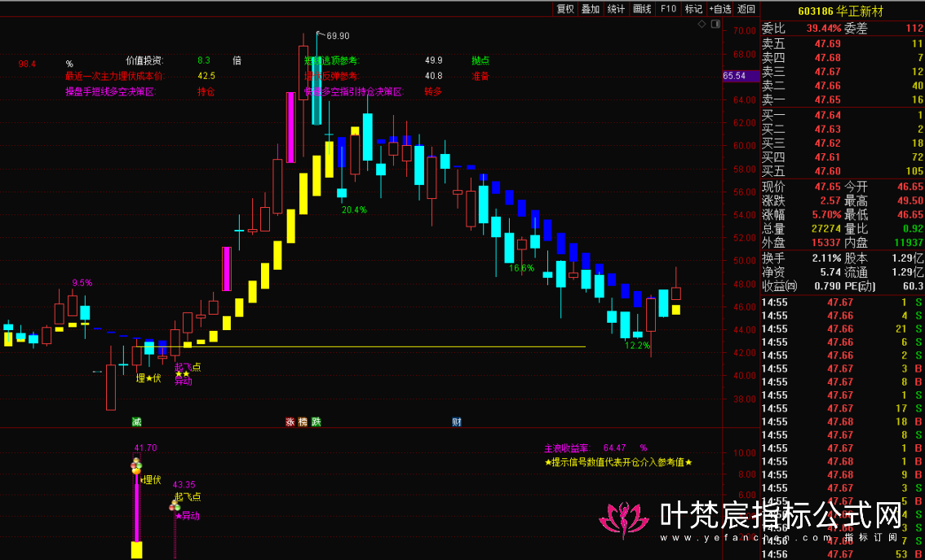Select the 卖五 ask row at 47.69
The image size is (925, 560).
coord(843,44)
